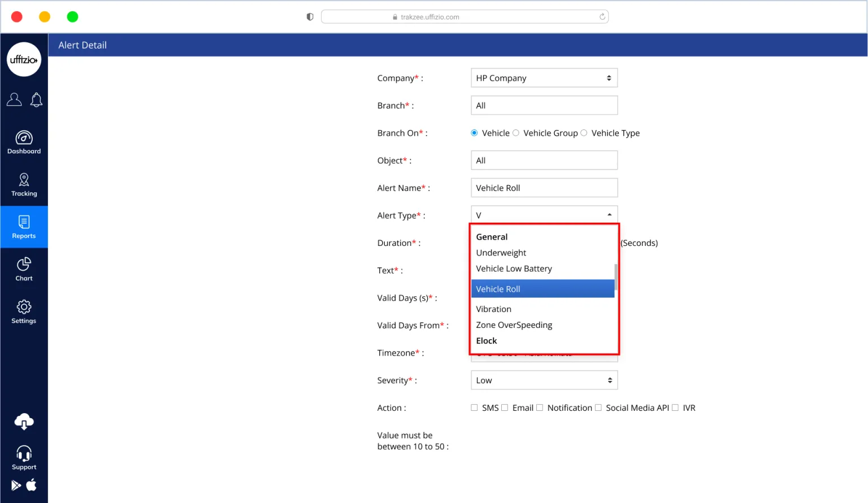Image resolution: width=868 pixels, height=503 pixels.
Task: Open Support headset icon
Action: [24, 458]
